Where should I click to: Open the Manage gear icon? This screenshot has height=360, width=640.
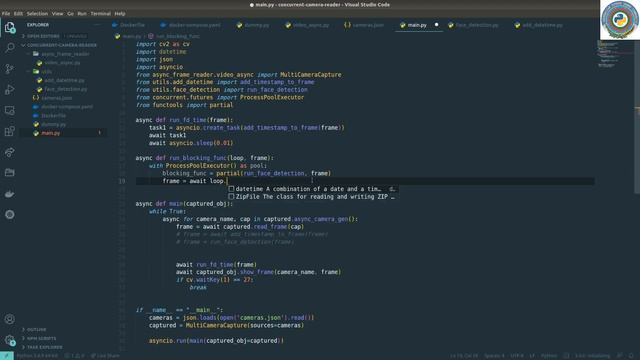click(x=10, y=340)
